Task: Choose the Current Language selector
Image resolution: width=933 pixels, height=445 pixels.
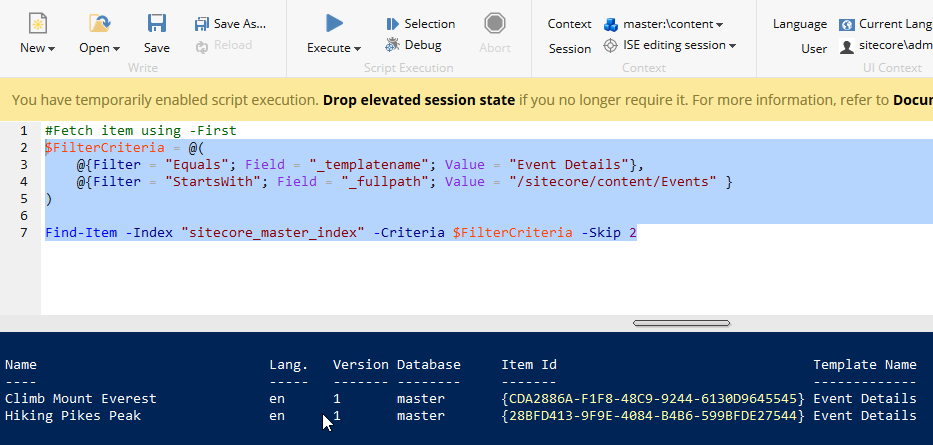Action: [x=886, y=23]
